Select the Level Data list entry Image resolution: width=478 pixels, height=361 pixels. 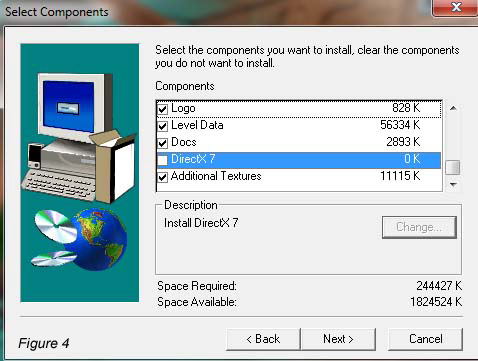[x=299, y=126]
